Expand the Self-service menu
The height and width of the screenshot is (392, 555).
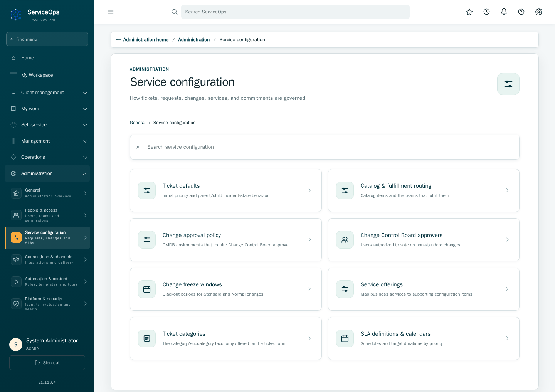pos(47,125)
